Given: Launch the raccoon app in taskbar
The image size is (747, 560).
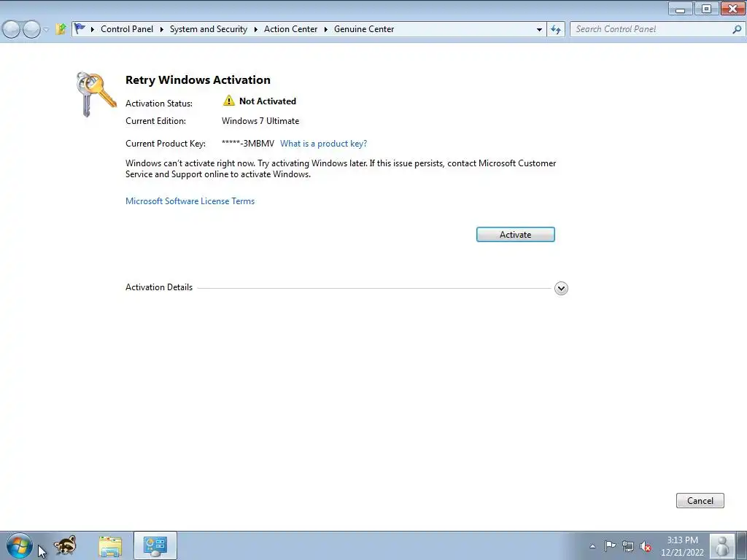Looking at the screenshot, I should click(65, 545).
